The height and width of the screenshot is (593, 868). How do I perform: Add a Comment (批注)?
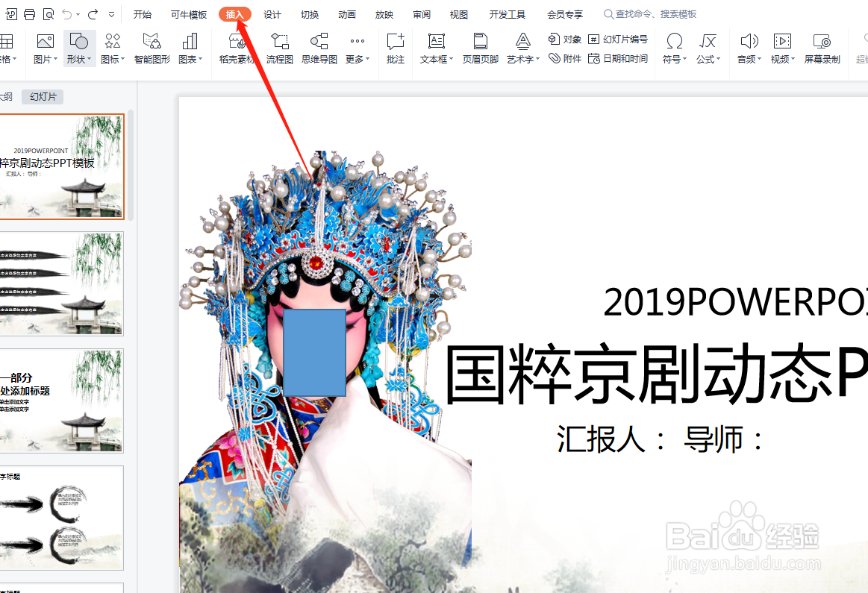[x=396, y=48]
